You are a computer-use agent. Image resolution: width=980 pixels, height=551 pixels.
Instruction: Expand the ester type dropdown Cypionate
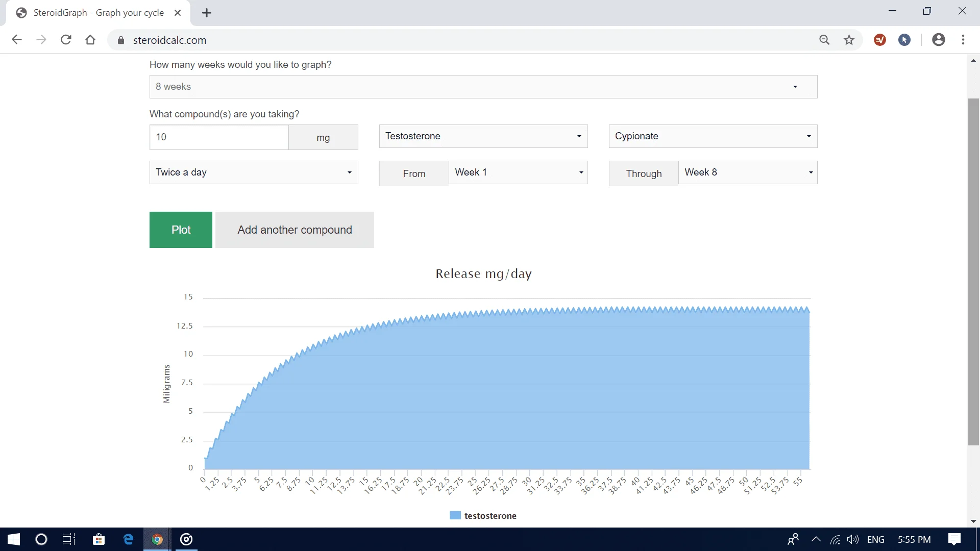click(713, 136)
